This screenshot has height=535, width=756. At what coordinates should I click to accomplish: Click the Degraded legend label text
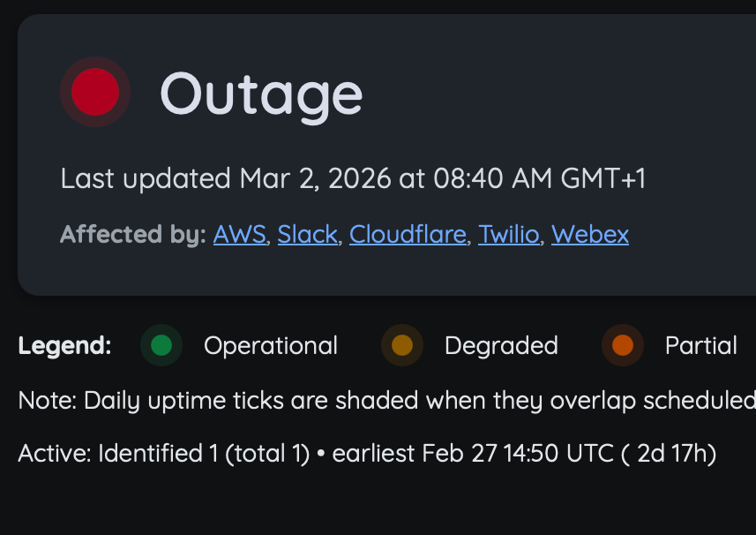501,345
